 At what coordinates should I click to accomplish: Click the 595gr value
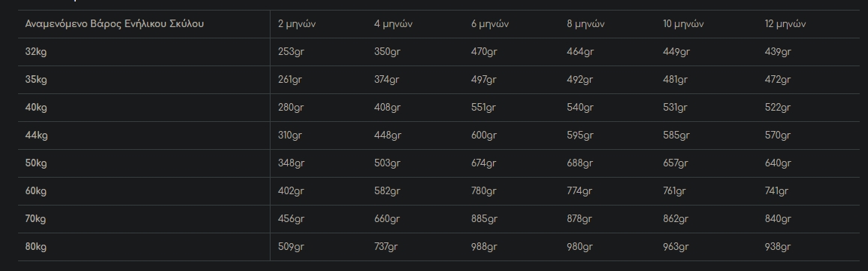click(x=580, y=135)
